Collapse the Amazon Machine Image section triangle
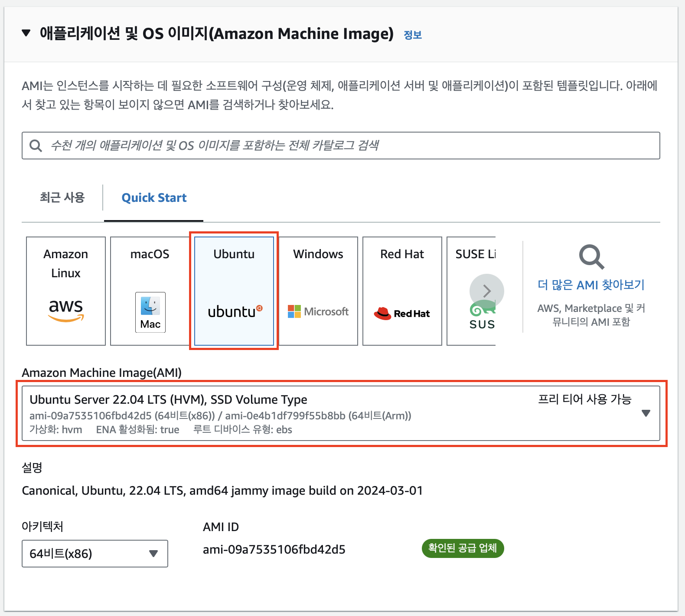The width and height of the screenshot is (685, 616). pos(26,33)
